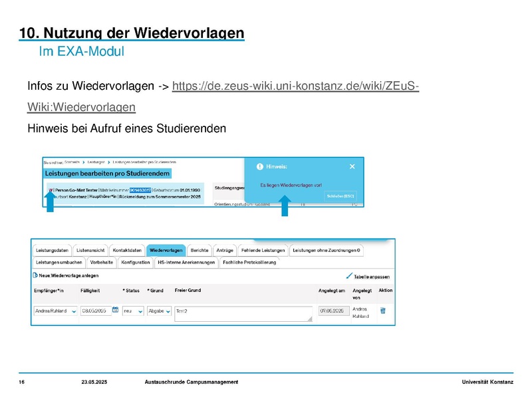This screenshot has width=532, height=399.
Task: Open the Fehlende Leistungen tab
Action: click(263, 251)
